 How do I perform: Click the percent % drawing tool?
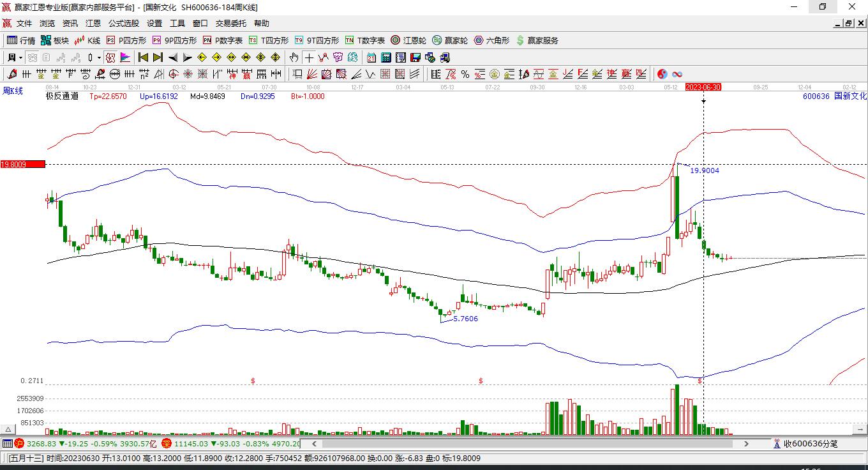465,74
